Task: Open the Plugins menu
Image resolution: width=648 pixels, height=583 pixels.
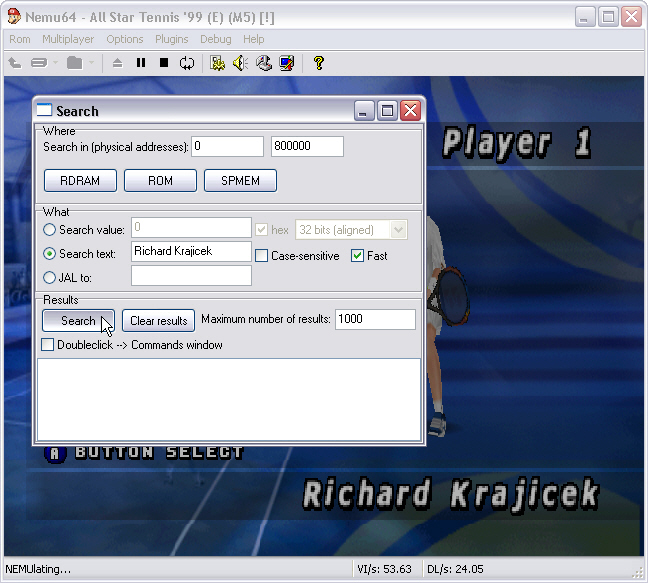Action: (172, 39)
